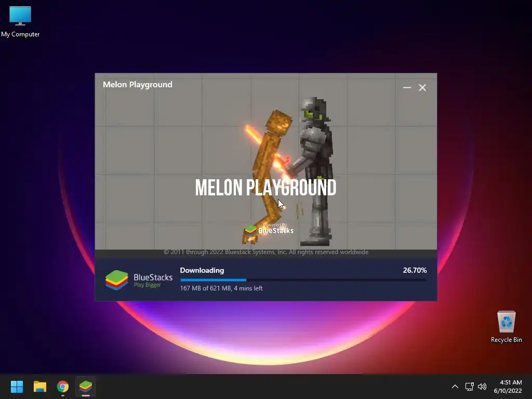532x399 pixels.
Task: Open the network status tray icon
Action: click(469, 387)
